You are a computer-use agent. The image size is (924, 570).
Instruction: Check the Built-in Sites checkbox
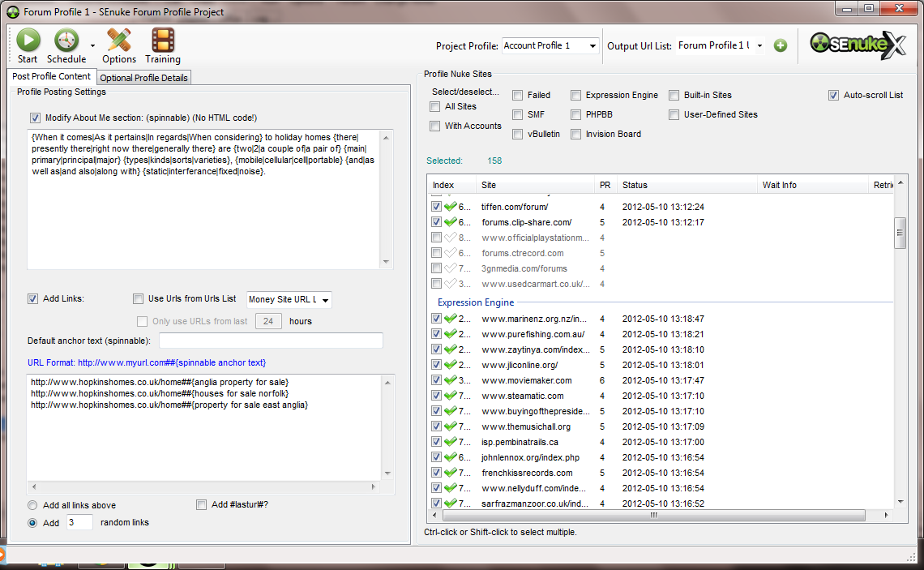[x=674, y=96]
